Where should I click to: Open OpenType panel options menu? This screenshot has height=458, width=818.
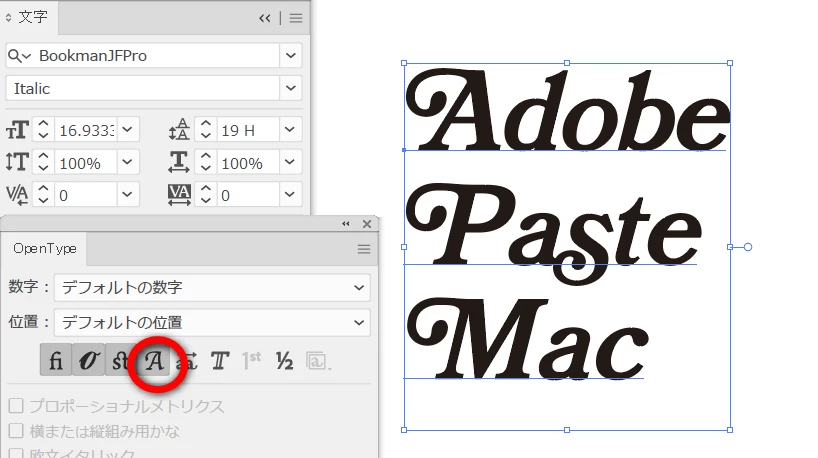coord(364,249)
